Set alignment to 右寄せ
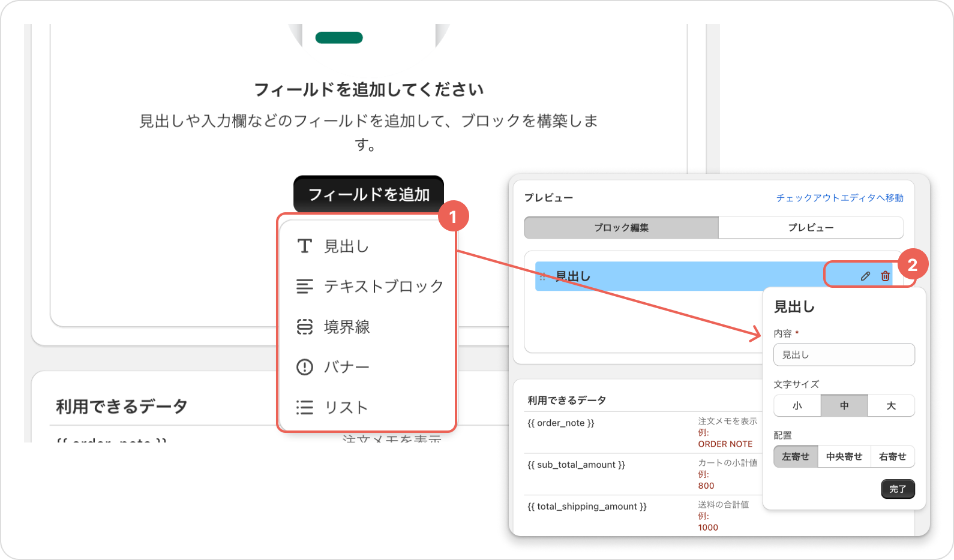The width and height of the screenshot is (954, 560). pyautogui.click(x=892, y=457)
